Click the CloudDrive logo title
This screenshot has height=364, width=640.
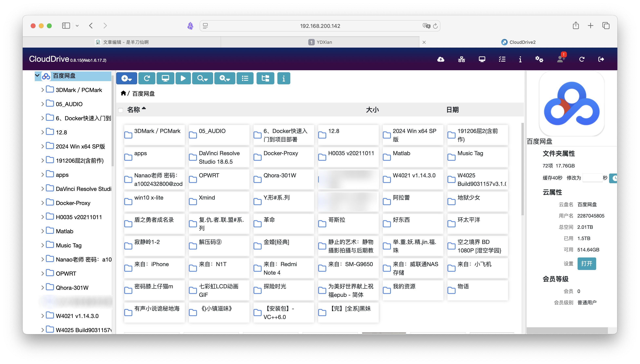point(49,59)
